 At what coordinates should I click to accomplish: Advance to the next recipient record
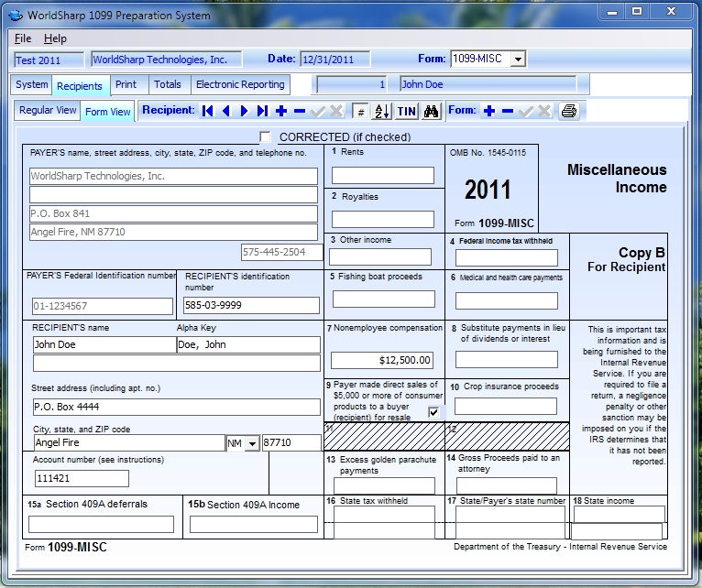pyautogui.click(x=244, y=111)
